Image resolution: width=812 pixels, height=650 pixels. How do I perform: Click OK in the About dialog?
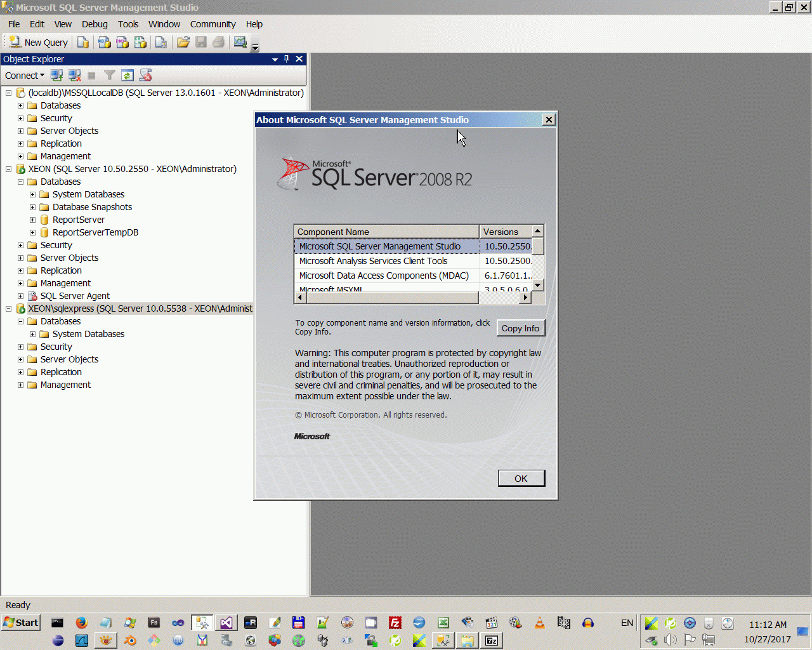pos(521,479)
